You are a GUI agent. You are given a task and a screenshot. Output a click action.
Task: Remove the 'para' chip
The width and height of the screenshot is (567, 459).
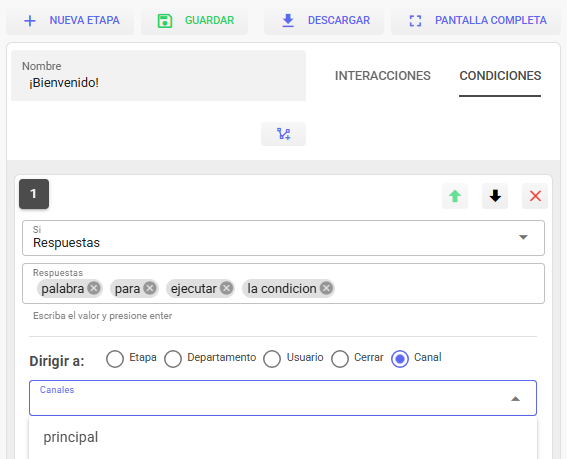[x=150, y=288]
